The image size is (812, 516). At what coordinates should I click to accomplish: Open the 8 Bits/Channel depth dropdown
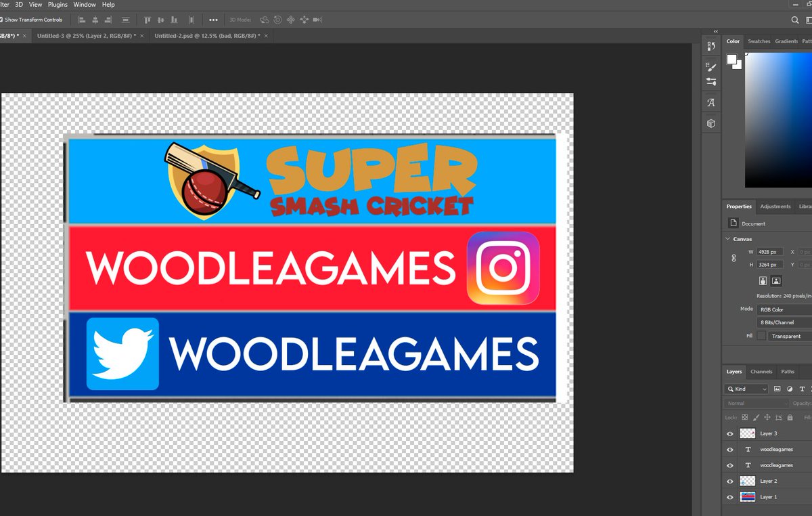point(784,322)
